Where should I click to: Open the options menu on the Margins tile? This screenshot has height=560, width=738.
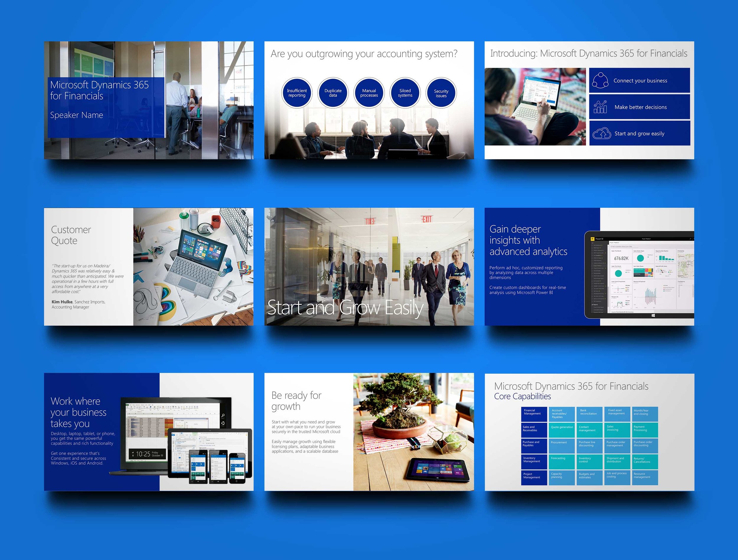(628, 297)
